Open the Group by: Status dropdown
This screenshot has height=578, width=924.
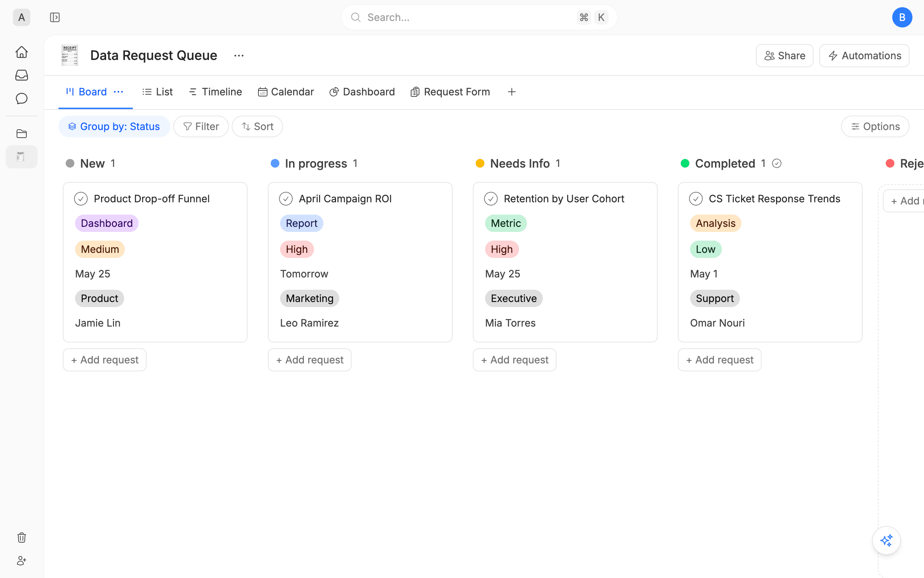point(114,126)
